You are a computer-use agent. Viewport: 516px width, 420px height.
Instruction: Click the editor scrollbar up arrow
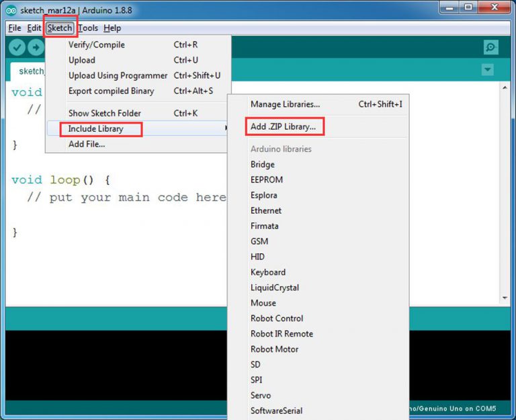click(x=505, y=89)
